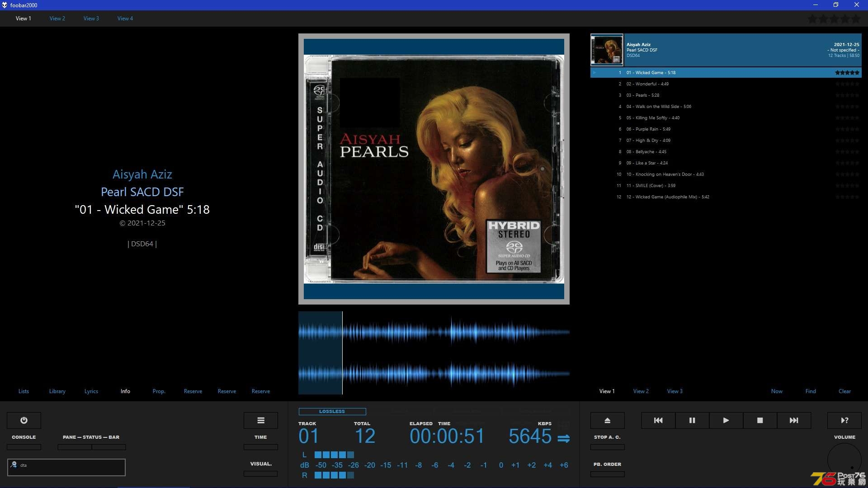Viewport: 868px width, 488px height.
Task: Select track 12 - Wicked Game (Audiophile Mix)
Action: pyautogui.click(x=726, y=197)
